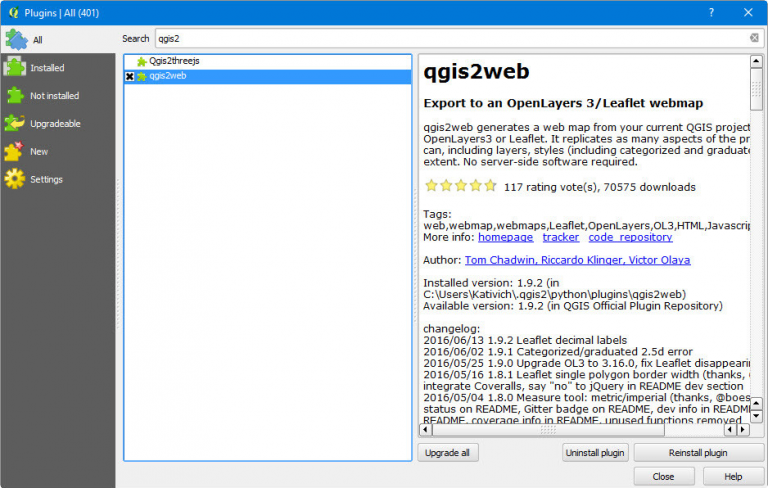Close the dialog with Close button
The width and height of the screenshot is (768, 488).
(x=664, y=476)
